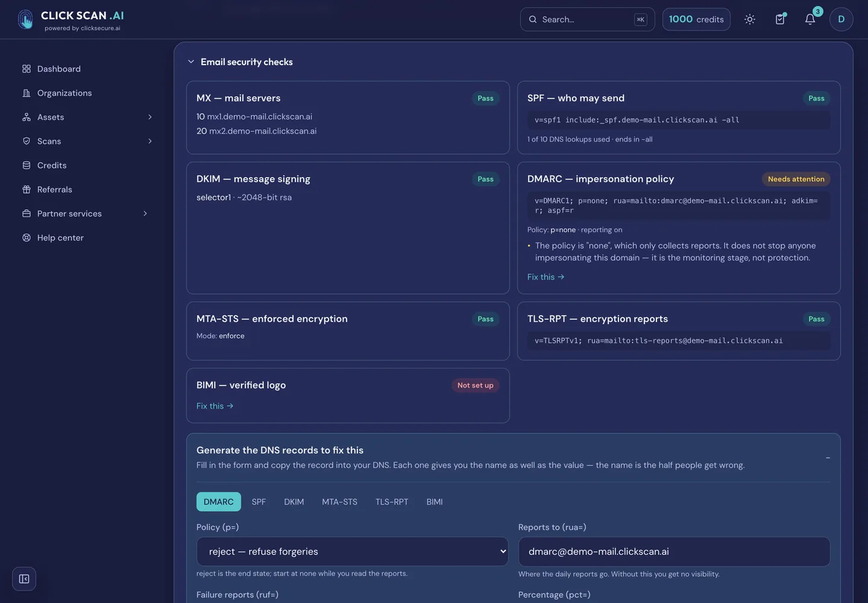This screenshot has width=868, height=603.
Task: Open the Dashboard grid icon
Action: pos(27,69)
